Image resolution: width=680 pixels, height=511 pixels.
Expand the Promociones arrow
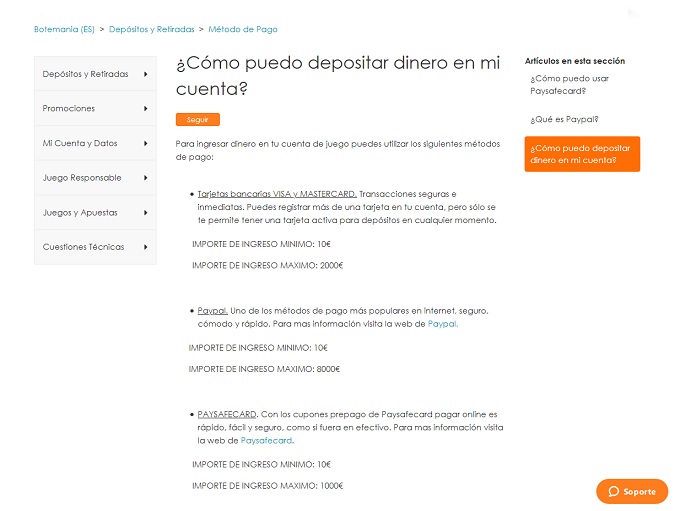pos(146,108)
